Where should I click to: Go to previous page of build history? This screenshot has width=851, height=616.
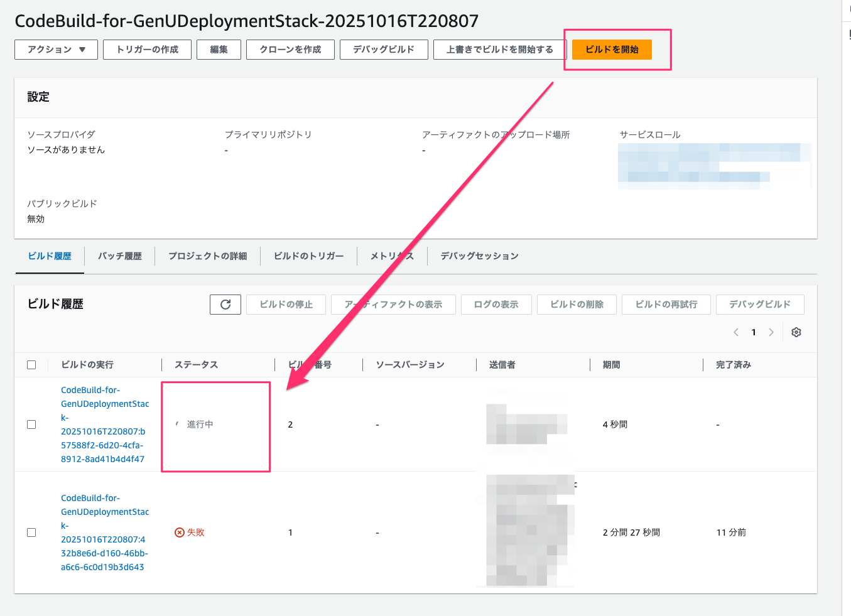pos(736,332)
